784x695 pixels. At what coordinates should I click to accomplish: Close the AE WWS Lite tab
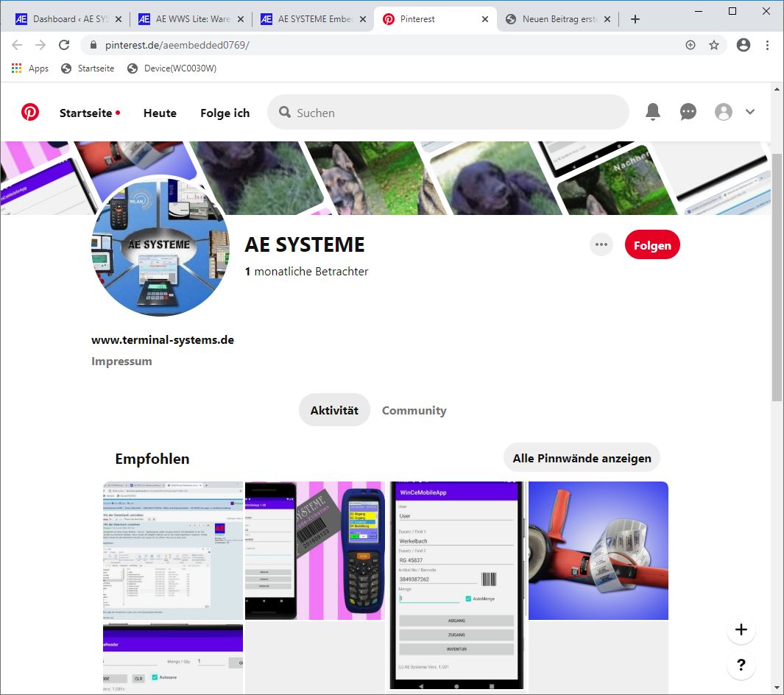click(x=241, y=19)
